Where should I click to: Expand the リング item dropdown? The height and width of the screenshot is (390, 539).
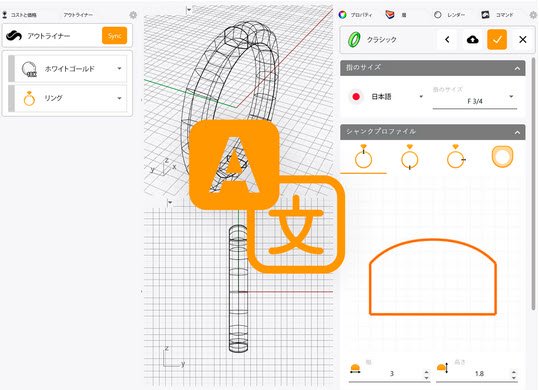click(119, 98)
